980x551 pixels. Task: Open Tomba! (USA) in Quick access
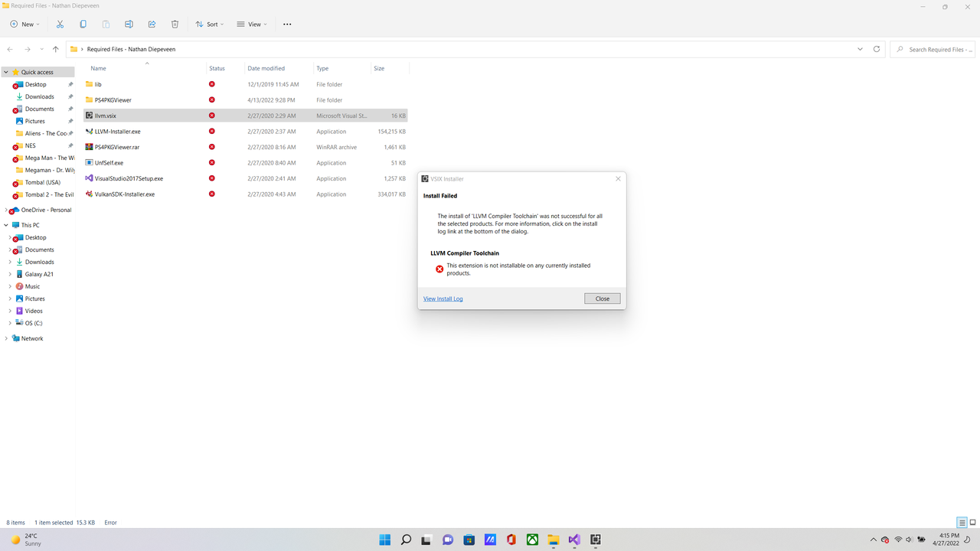(42, 182)
